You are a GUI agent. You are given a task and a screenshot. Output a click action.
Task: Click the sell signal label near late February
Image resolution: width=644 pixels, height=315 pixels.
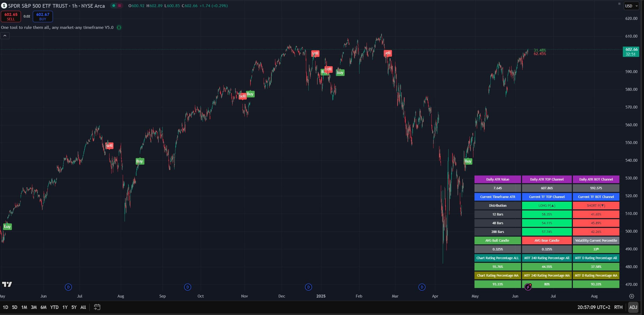pos(387,53)
